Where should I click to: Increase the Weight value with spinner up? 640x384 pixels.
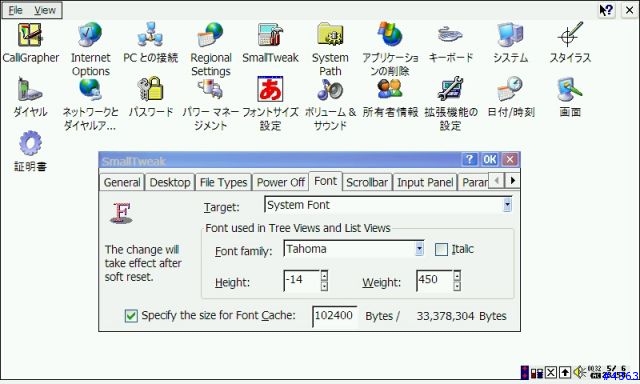tap(457, 275)
